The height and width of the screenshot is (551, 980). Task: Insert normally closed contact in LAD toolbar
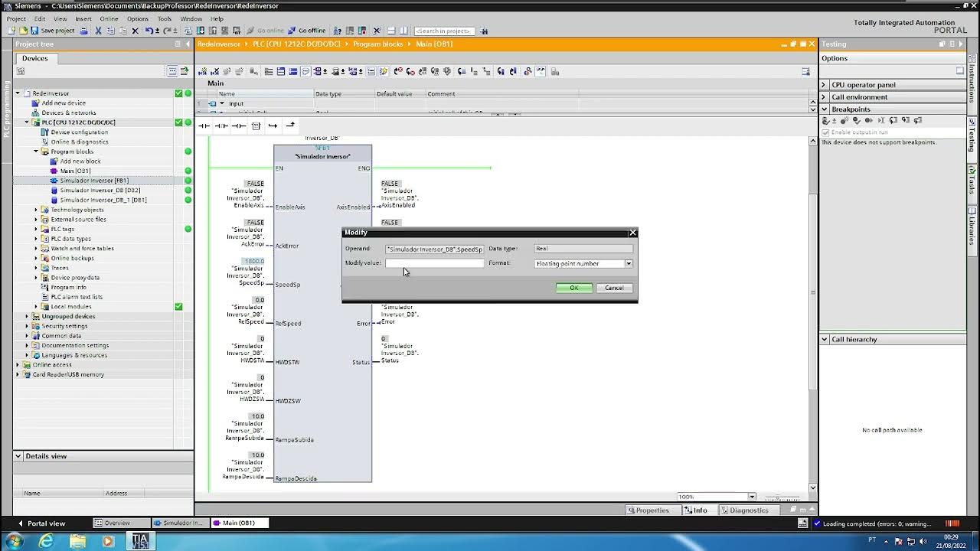click(x=221, y=126)
